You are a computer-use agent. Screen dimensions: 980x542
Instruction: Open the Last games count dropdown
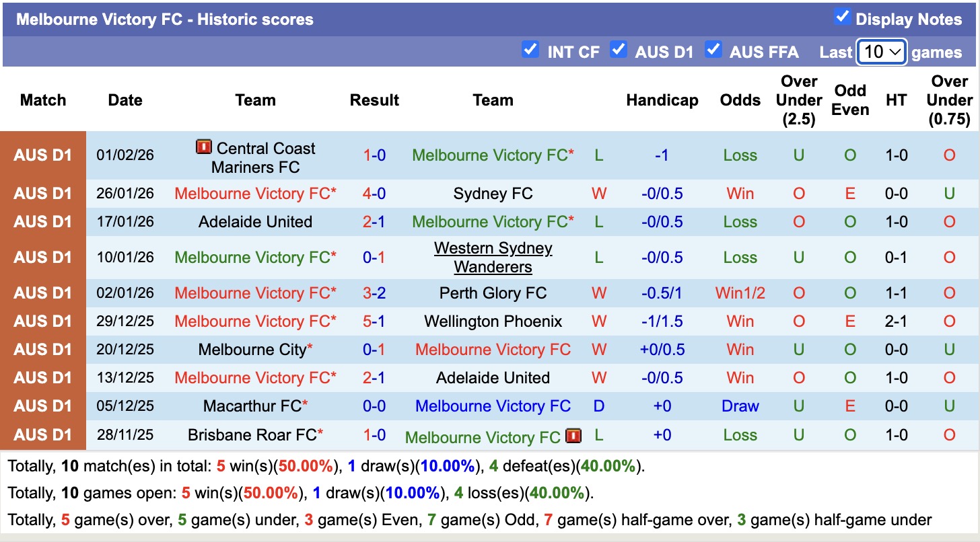click(881, 51)
